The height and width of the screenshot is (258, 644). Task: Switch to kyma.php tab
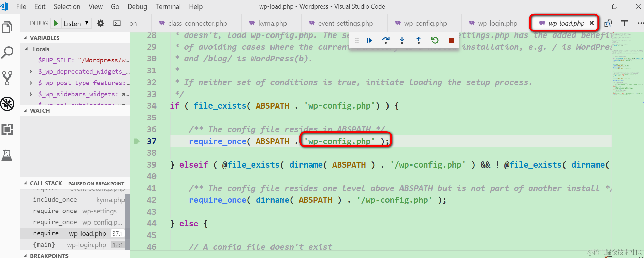(x=272, y=23)
